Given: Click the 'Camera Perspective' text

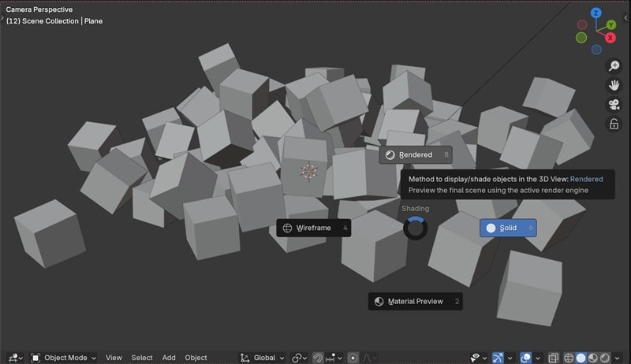Looking at the screenshot, I should point(39,9).
